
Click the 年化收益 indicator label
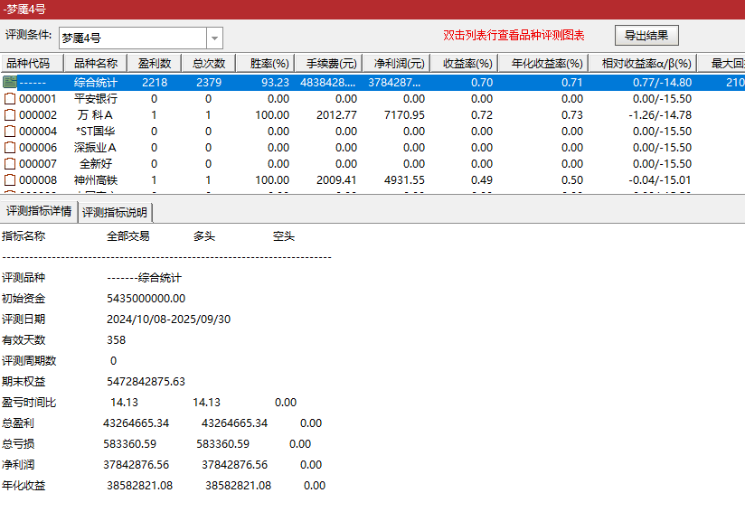[23, 486]
